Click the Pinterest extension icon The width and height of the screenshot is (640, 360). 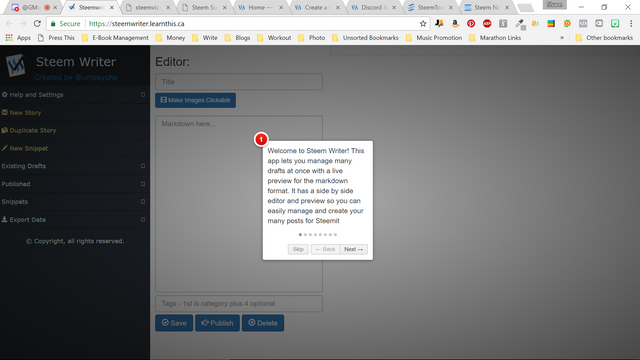(471, 24)
